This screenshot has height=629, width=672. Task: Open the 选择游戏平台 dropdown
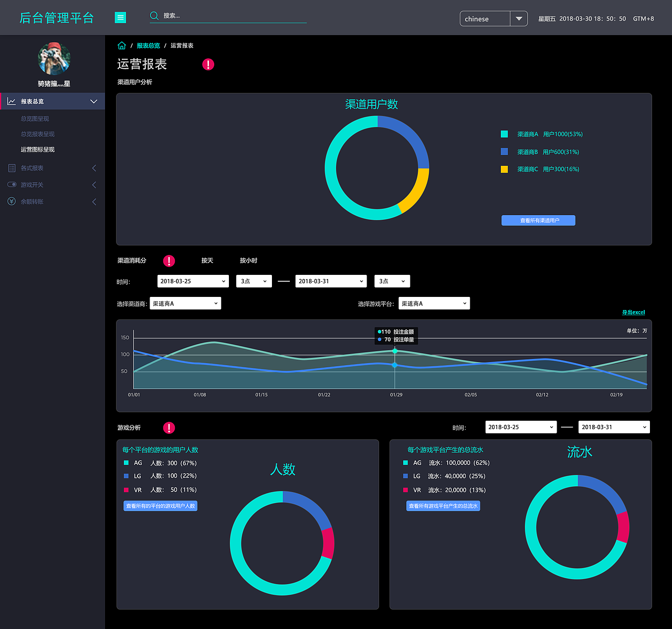pyautogui.click(x=434, y=303)
